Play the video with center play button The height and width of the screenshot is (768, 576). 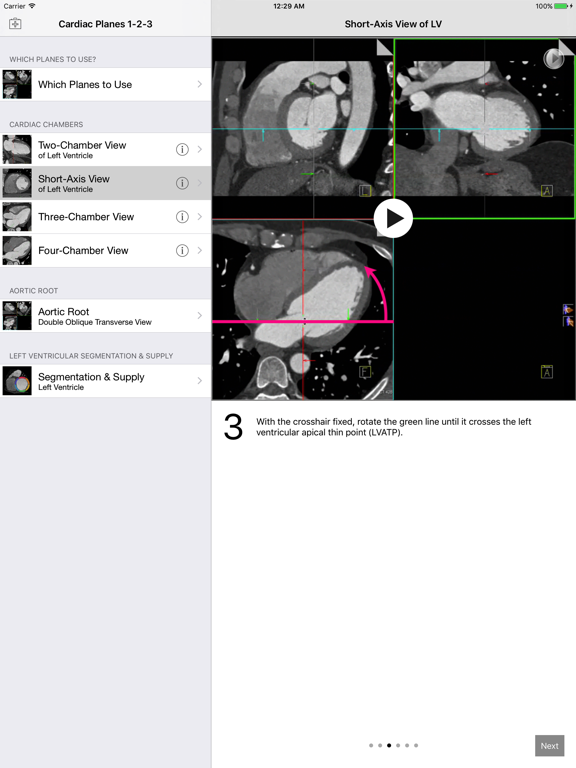pyautogui.click(x=393, y=218)
